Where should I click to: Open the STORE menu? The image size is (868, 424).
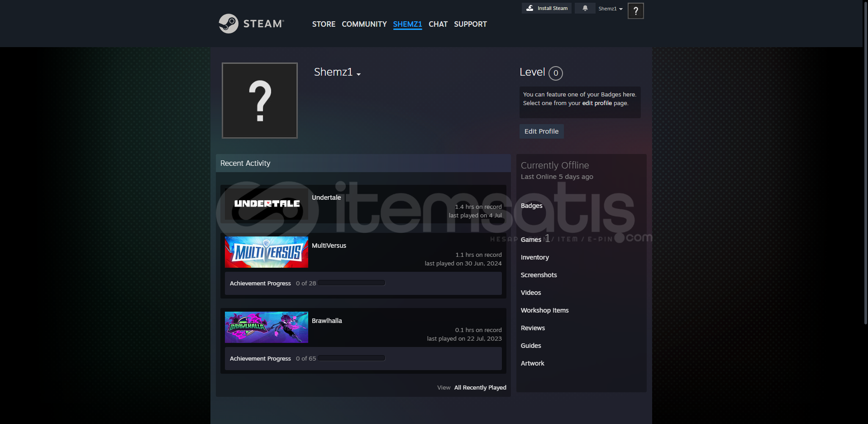tap(324, 24)
